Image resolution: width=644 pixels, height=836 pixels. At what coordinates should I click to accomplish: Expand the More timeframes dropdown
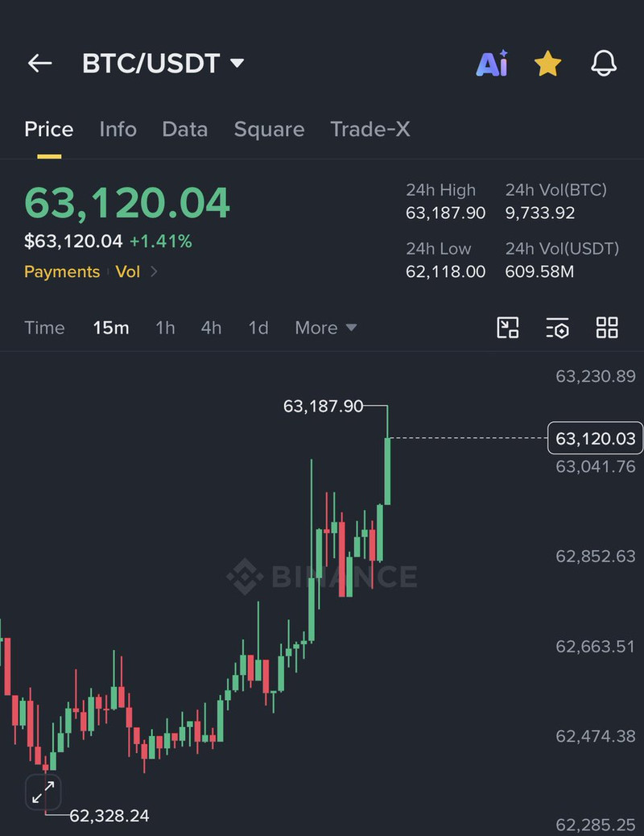pos(326,327)
